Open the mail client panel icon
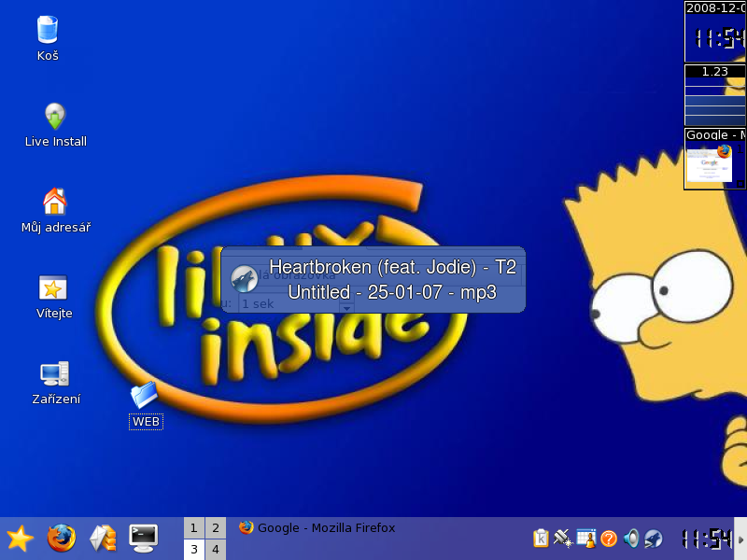 click(103, 539)
